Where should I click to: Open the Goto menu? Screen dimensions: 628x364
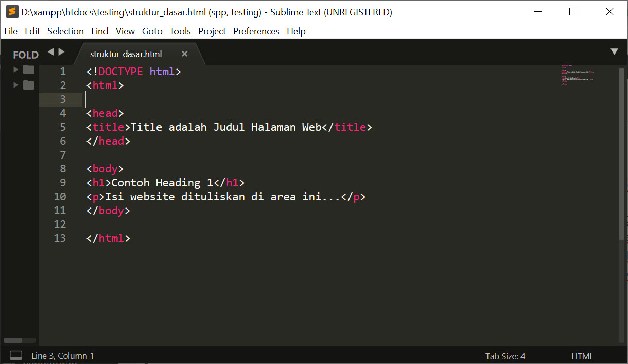coord(152,31)
